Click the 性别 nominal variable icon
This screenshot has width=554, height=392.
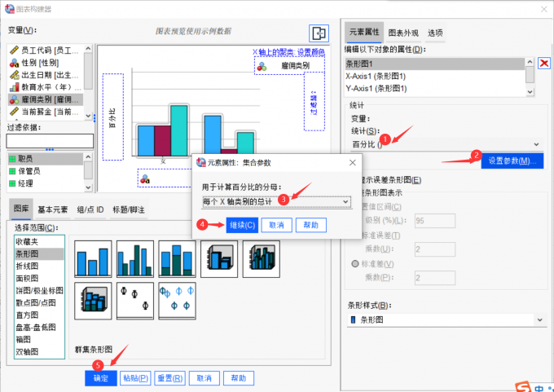14,63
